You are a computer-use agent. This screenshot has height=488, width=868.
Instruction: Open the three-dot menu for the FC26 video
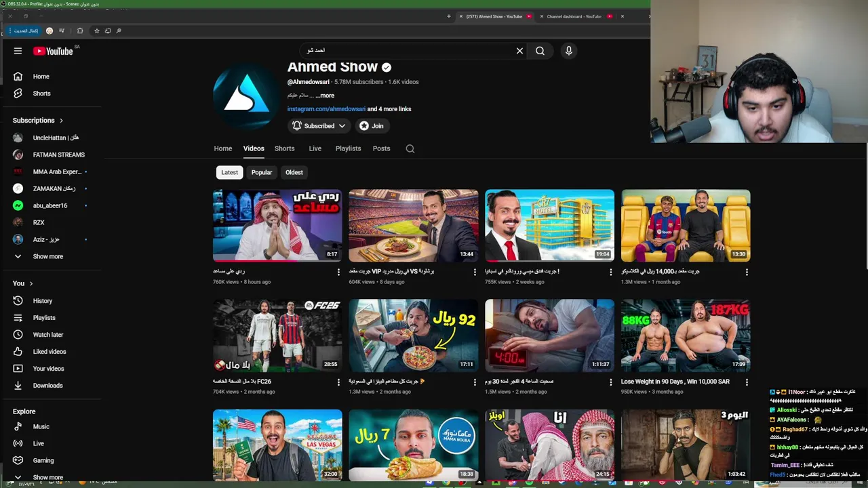click(338, 382)
